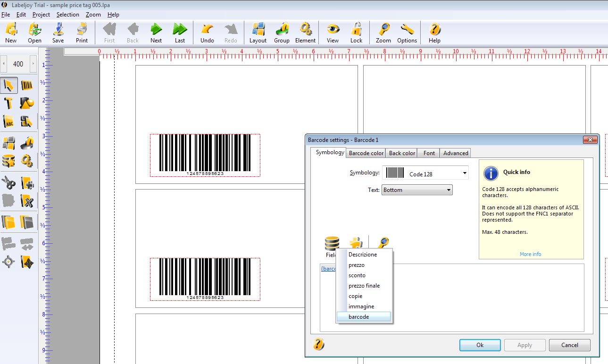Undo the last action
Screen dimensions: 608x364
coord(207,33)
